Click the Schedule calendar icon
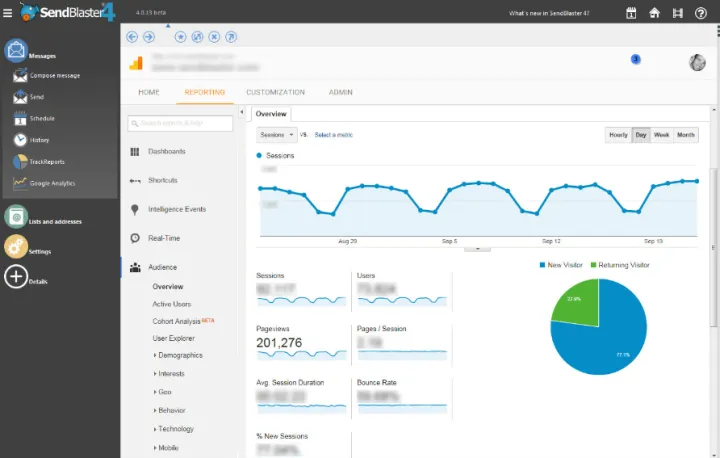The height and width of the screenshot is (458, 720). coord(20,118)
